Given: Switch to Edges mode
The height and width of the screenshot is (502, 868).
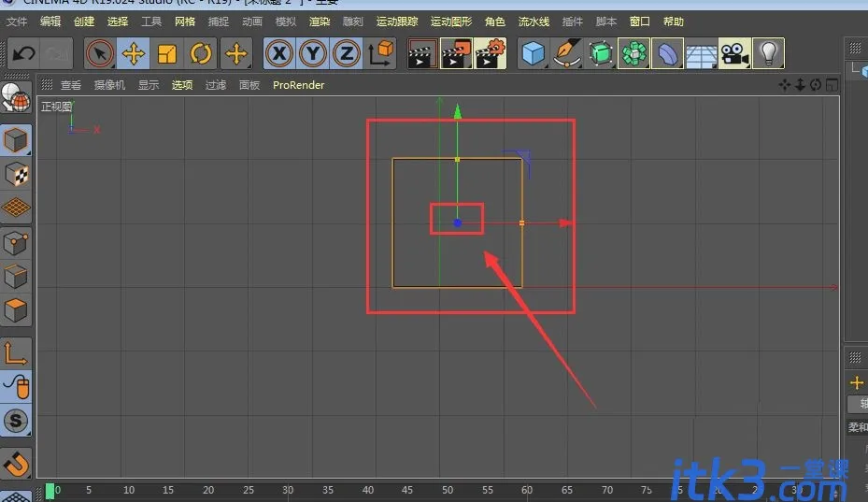Looking at the screenshot, I should (16, 277).
